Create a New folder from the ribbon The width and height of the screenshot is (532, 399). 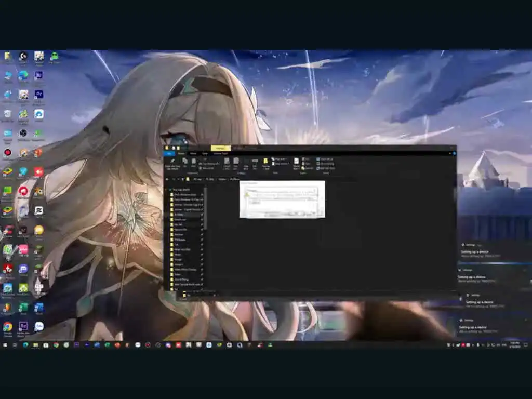point(266,164)
